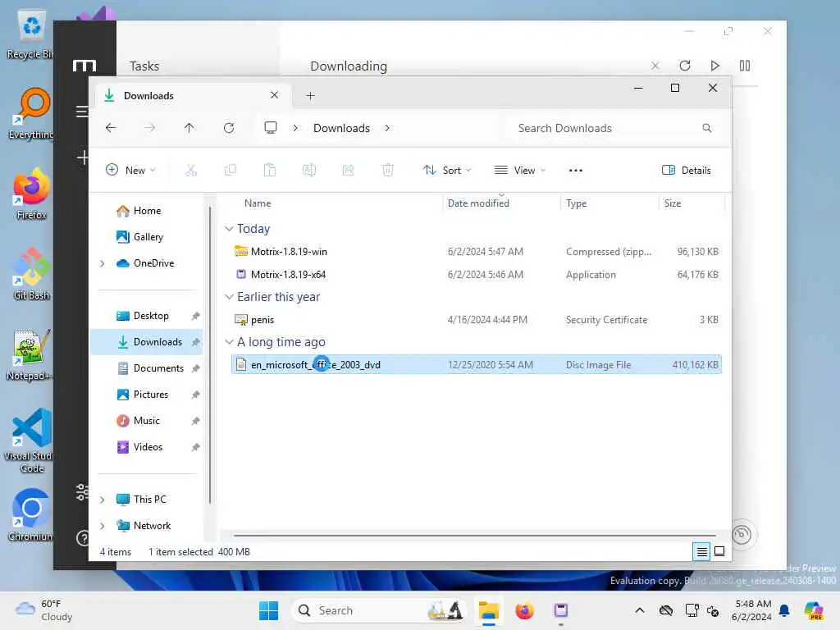
Task: Open the New dropdown menu
Action: [x=130, y=171]
